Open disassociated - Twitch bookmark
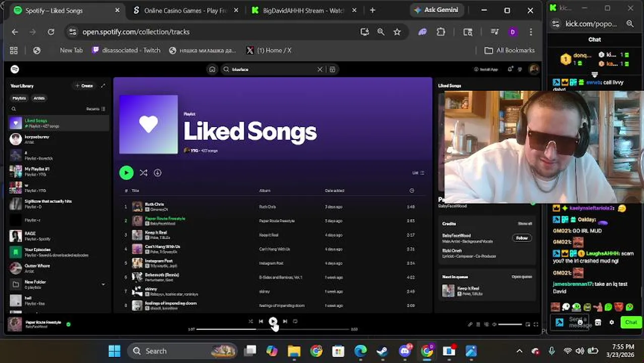The height and width of the screenshot is (363, 644). click(x=126, y=50)
